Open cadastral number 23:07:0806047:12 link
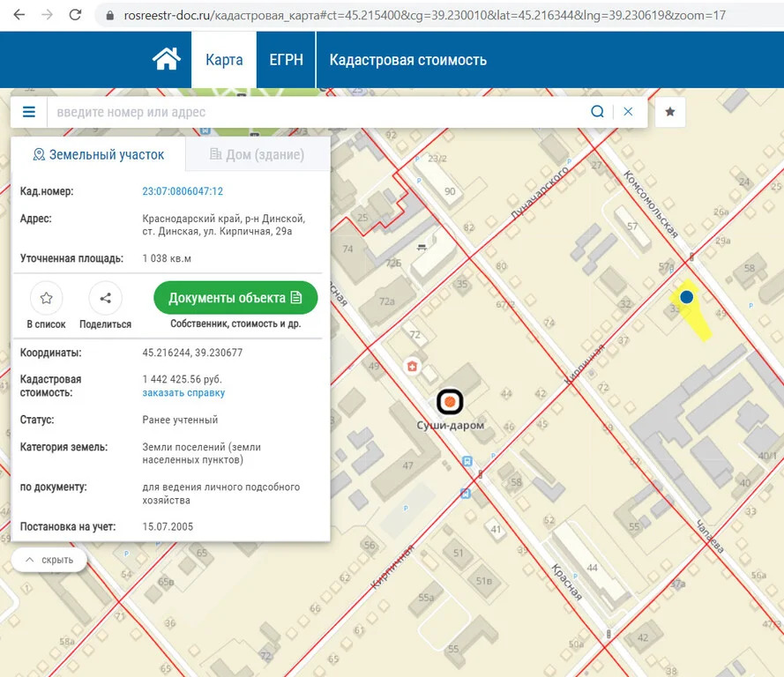784x677 pixels. point(183,191)
